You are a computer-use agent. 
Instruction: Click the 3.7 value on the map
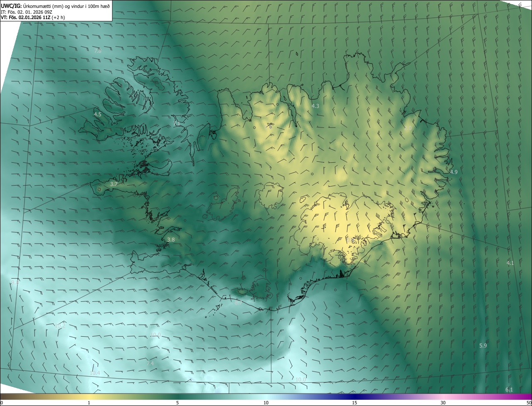coord(114,184)
